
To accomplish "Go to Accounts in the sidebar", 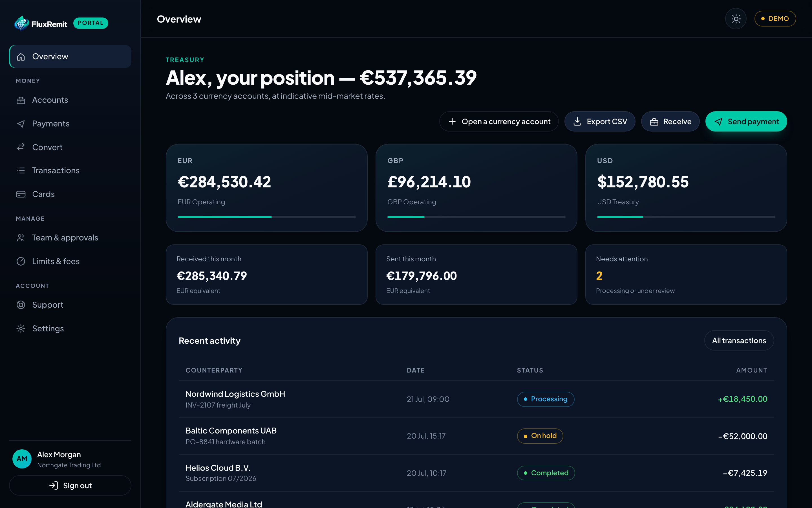I will 70,100.
